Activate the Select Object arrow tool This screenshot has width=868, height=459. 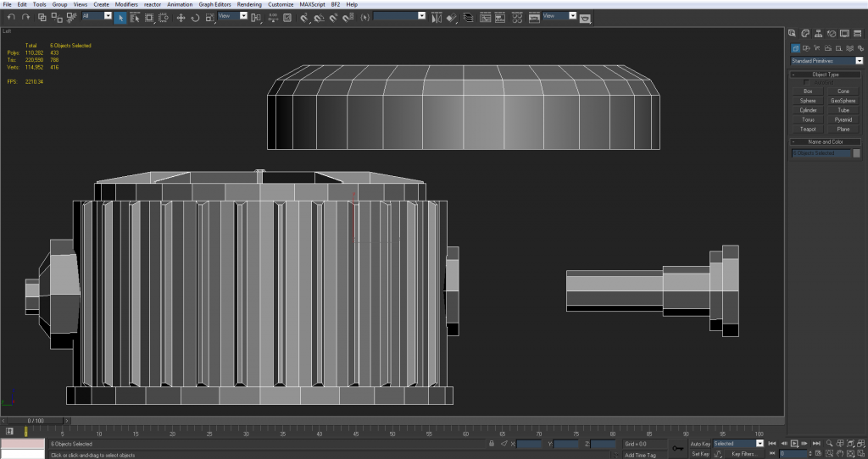[120, 17]
